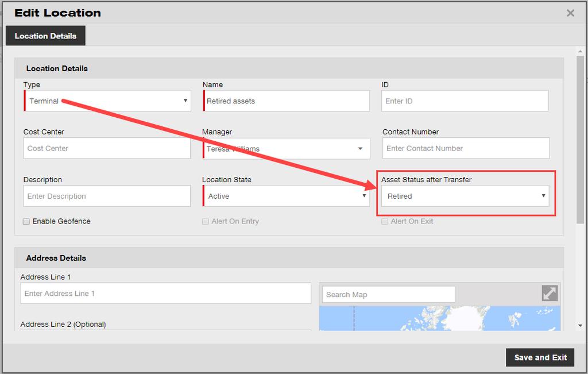The image size is (588, 374).
Task: Open the Type dropdown showing Terminal
Action: pos(107,101)
